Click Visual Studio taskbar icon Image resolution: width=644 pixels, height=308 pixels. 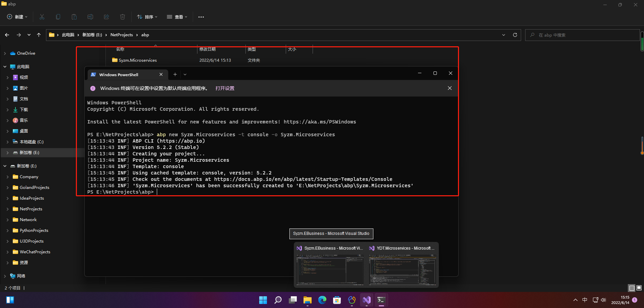pyautogui.click(x=367, y=300)
